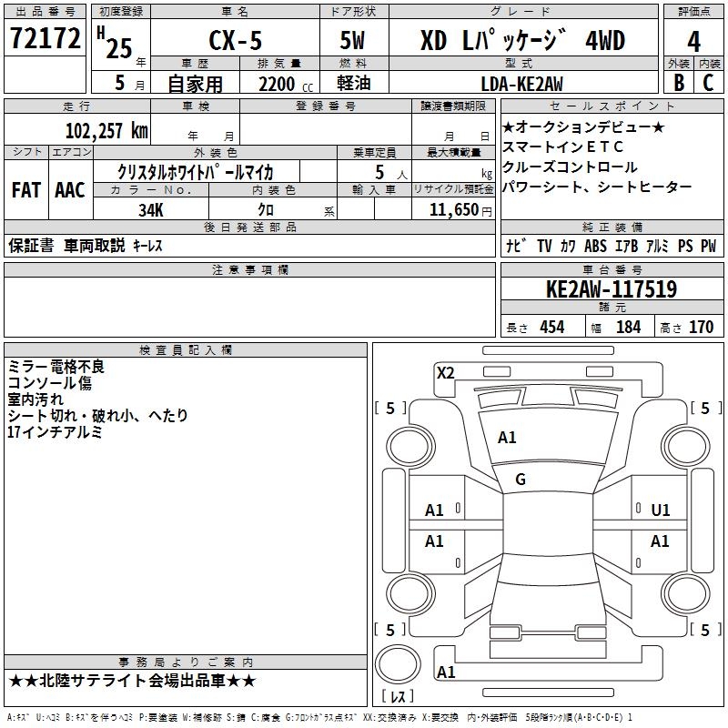Click fuel type 軽油

coord(354,83)
